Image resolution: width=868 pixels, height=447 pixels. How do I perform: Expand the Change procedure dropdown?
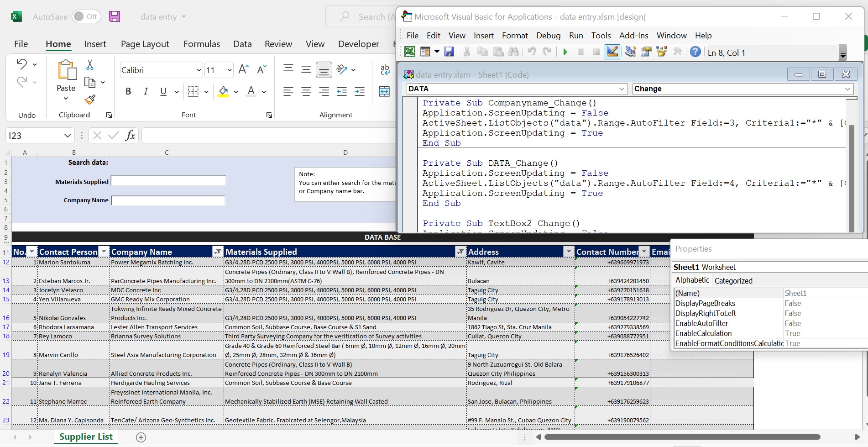pos(847,89)
